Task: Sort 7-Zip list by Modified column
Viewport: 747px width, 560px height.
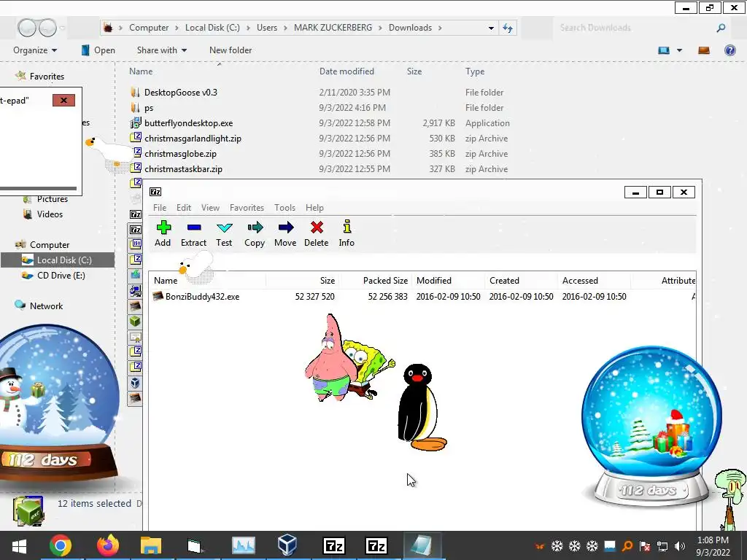Action: point(434,281)
